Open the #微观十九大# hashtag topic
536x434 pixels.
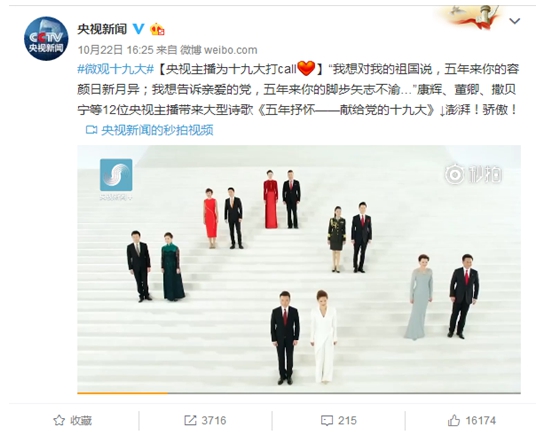tap(116, 70)
